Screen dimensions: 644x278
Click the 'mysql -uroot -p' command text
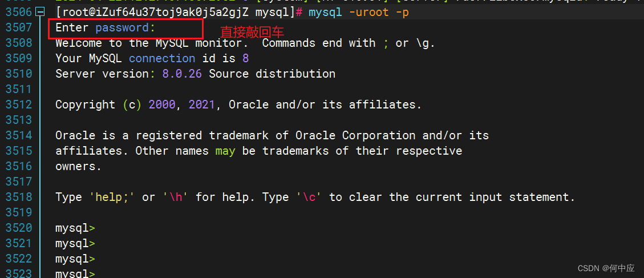tap(359, 13)
